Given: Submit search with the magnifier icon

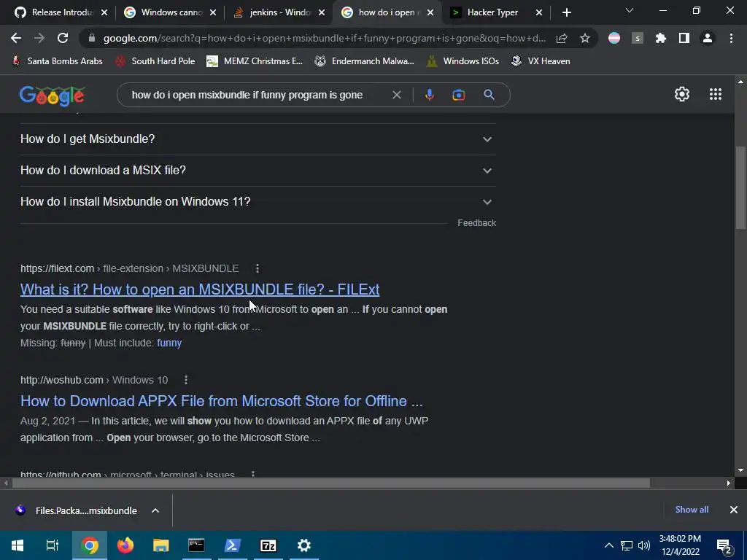Looking at the screenshot, I should pos(489,95).
